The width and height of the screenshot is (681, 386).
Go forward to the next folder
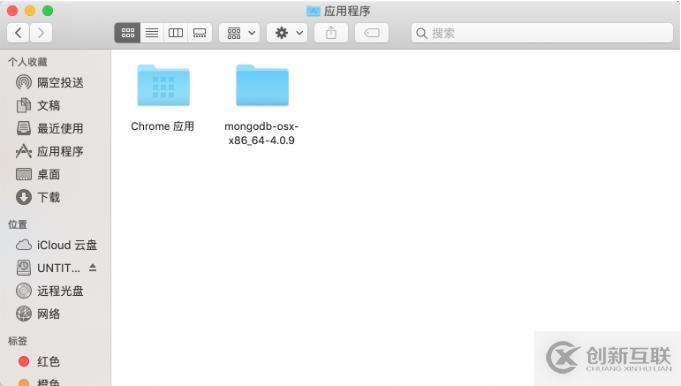(x=41, y=33)
